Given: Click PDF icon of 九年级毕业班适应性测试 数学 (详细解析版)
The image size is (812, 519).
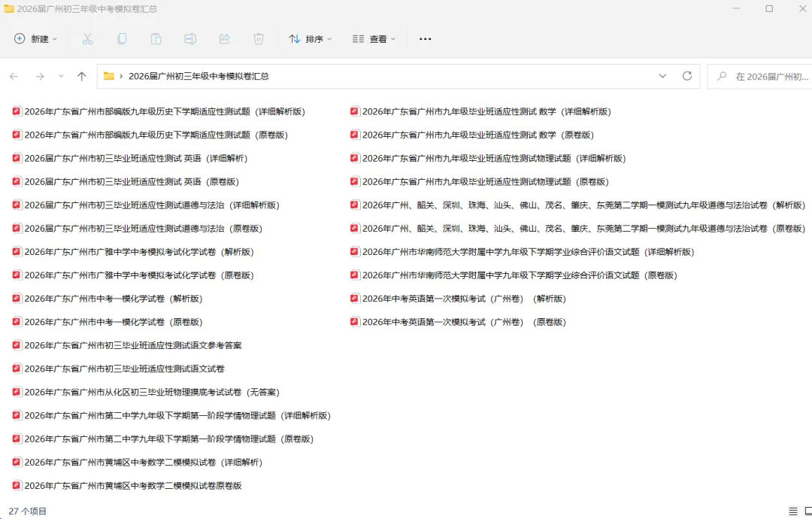Looking at the screenshot, I should (355, 111).
